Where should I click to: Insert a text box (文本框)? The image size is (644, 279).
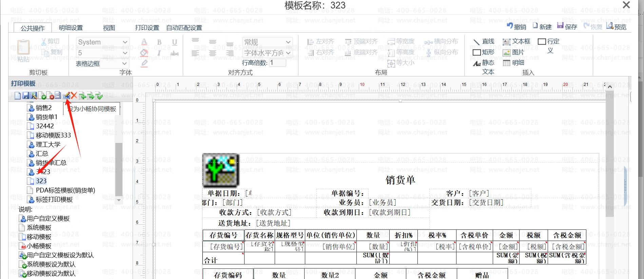[516, 41]
